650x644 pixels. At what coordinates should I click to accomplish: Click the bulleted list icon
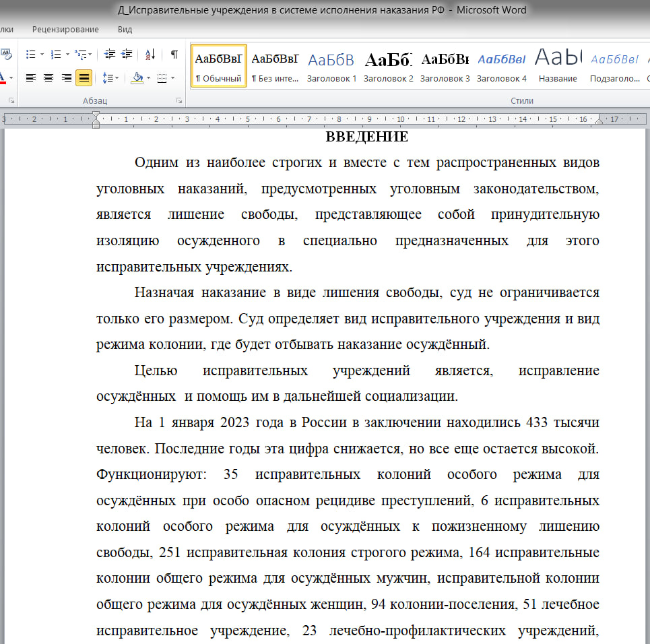click(x=30, y=55)
